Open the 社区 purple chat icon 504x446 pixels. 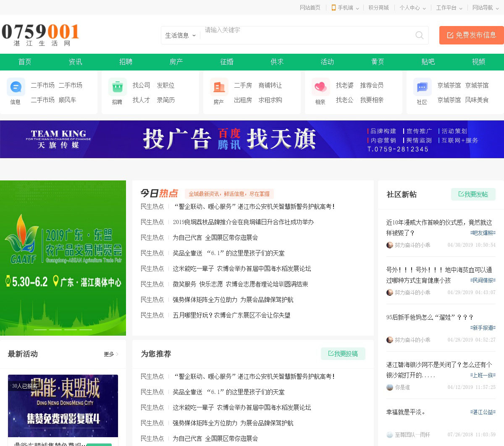422,87
